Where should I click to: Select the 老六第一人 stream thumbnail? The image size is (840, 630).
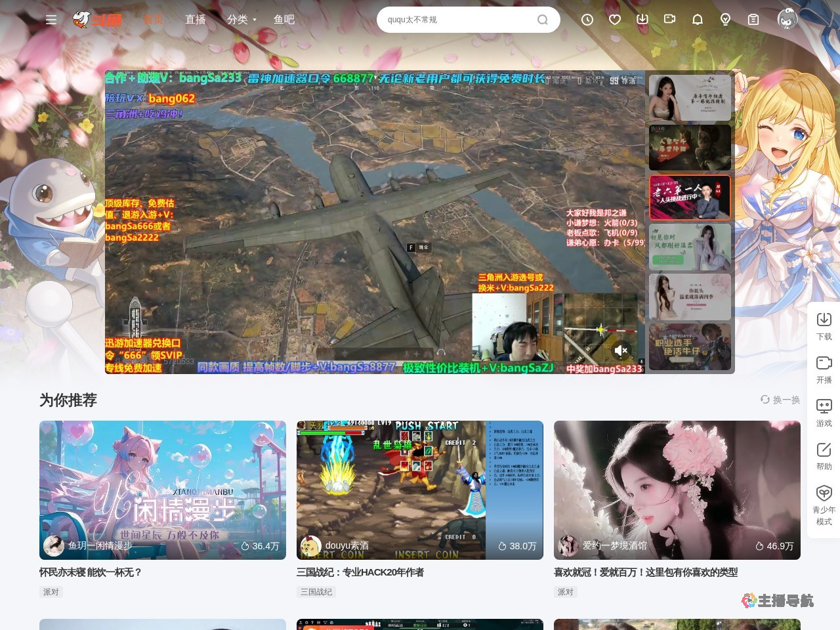(690, 197)
